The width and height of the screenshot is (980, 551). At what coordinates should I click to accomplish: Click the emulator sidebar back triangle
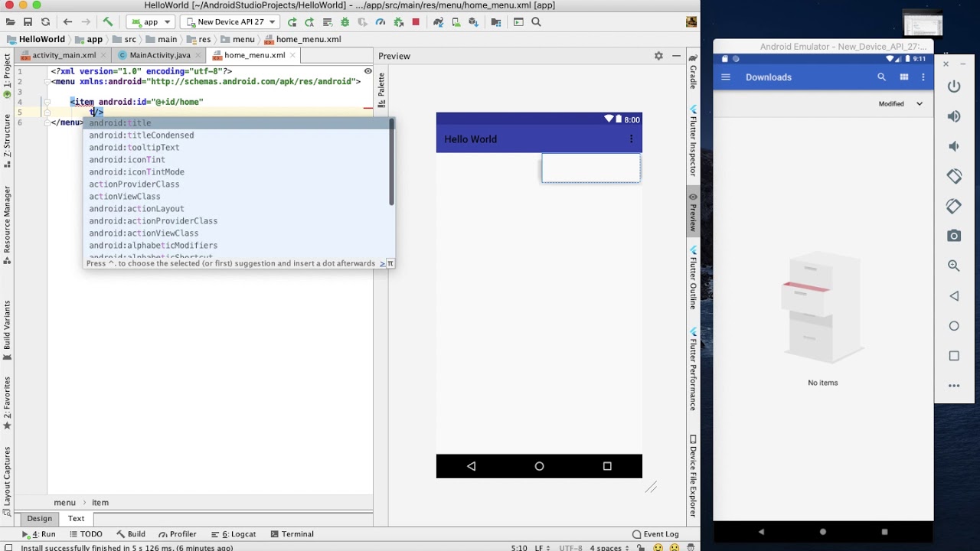coord(954,296)
